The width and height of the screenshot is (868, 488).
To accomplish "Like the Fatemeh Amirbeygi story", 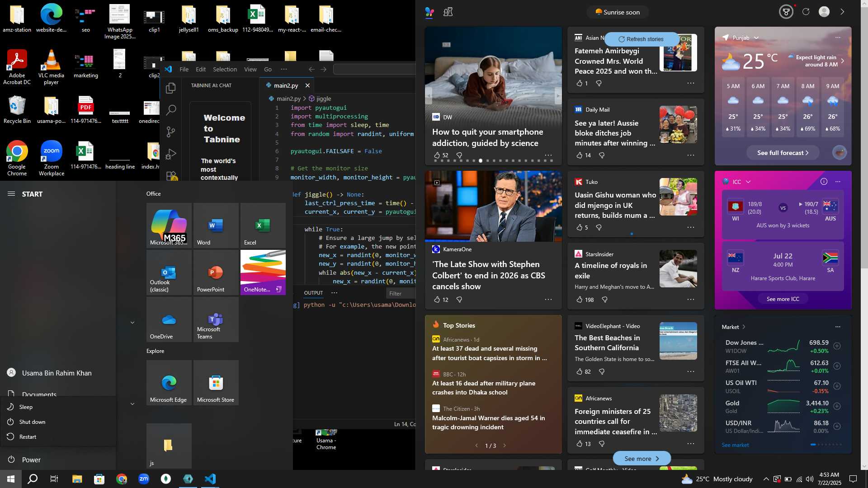I will (580, 83).
